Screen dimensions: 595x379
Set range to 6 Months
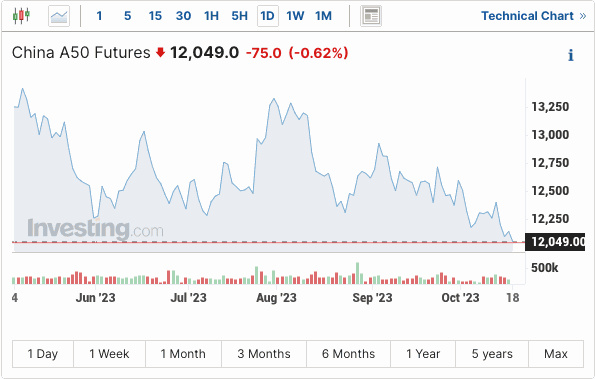(348, 354)
